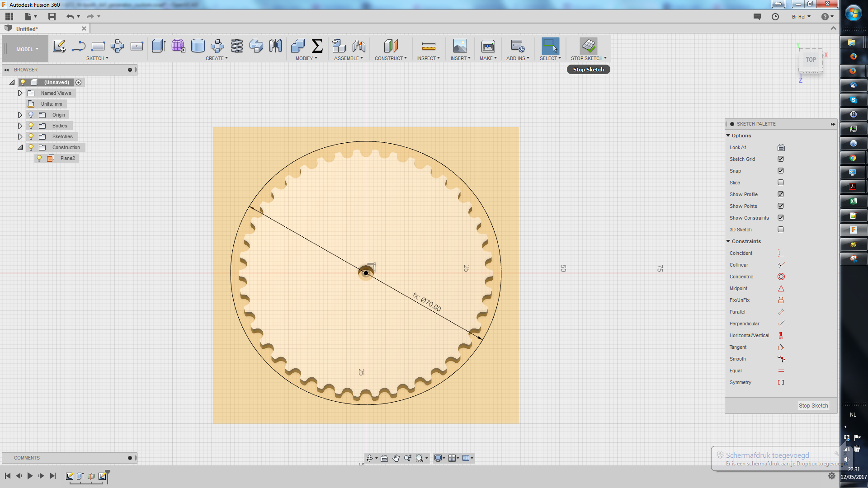868x488 pixels.
Task: Click the Tangent constraint icon
Action: pos(781,347)
